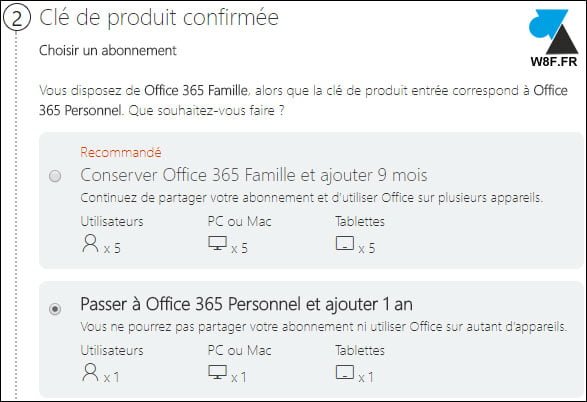Click the PC ou Mac x 1 monitor icon

[218, 372]
